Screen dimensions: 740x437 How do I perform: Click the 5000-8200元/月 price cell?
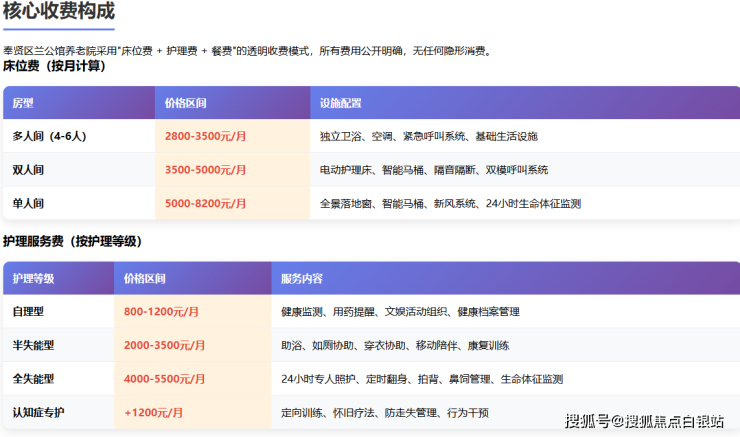click(205, 203)
